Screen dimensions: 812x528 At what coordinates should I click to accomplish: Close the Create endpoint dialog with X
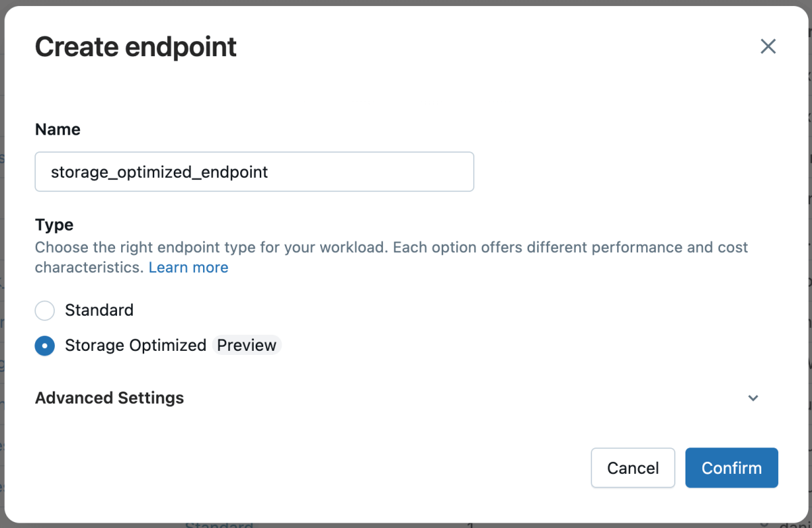(767, 47)
